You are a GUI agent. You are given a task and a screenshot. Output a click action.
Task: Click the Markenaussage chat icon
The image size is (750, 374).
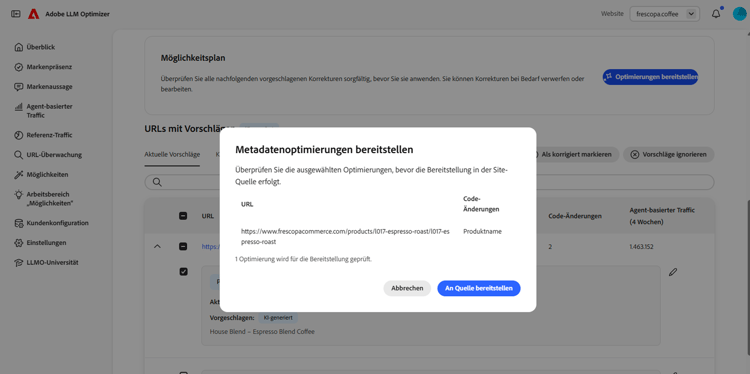(x=19, y=87)
